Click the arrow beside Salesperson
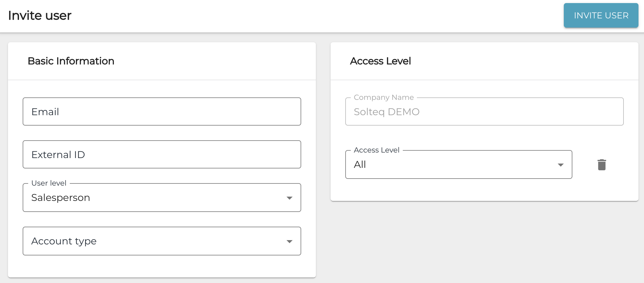 [x=289, y=198]
